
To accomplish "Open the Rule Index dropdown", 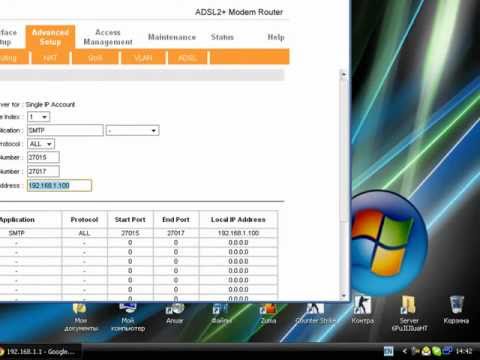I will [x=39, y=117].
